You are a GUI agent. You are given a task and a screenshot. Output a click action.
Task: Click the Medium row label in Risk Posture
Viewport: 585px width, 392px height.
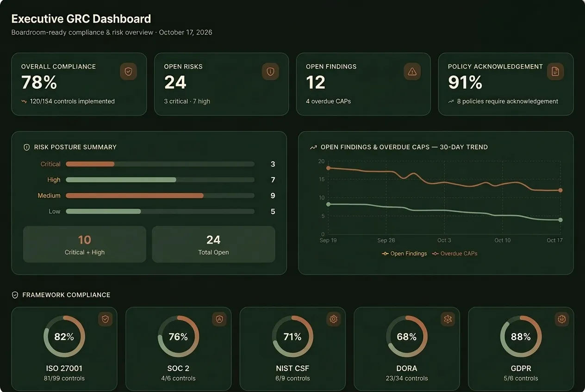pos(49,196)
